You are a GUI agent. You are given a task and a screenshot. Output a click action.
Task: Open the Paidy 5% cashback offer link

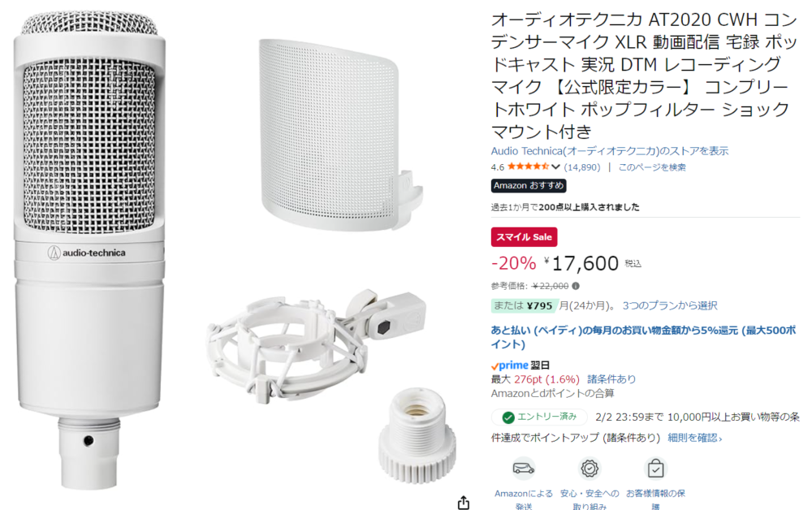coord(643,337)
